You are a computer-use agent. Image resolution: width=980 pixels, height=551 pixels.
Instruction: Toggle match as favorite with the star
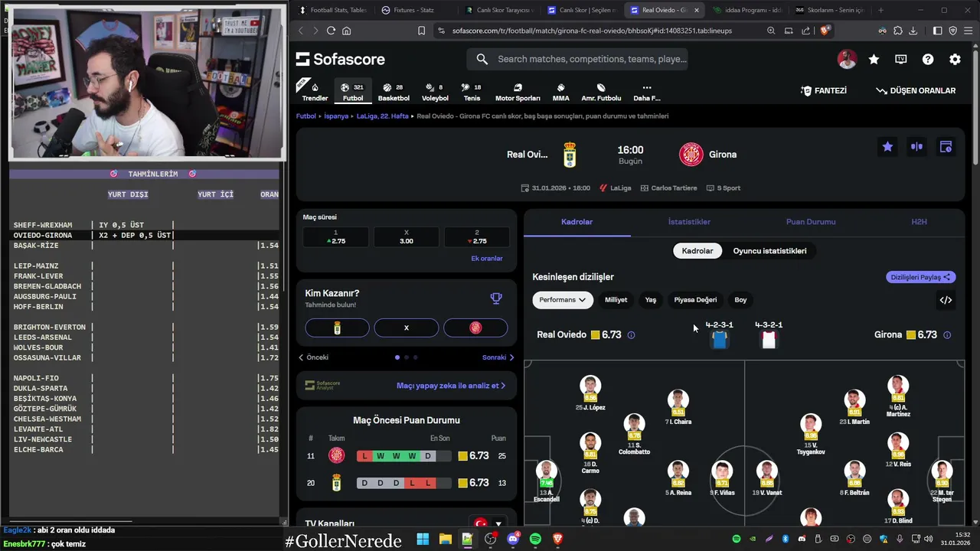[887, 147]
